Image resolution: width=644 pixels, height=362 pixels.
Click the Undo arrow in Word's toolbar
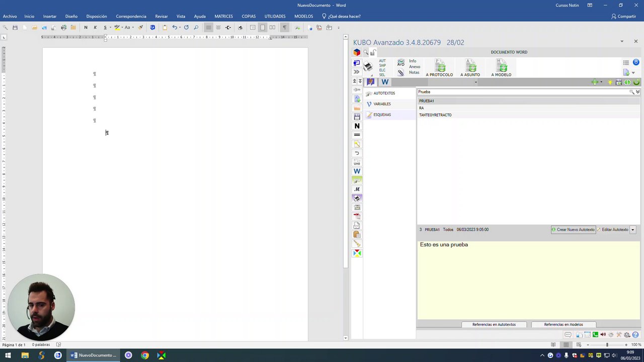point(175,28)
